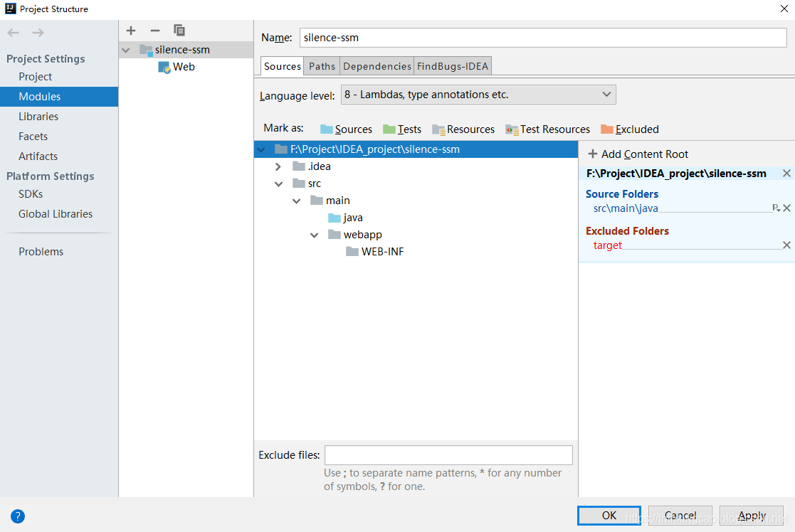Open the Libraries settings page
This screenshot has height=532, width=795.
(38, 117)
